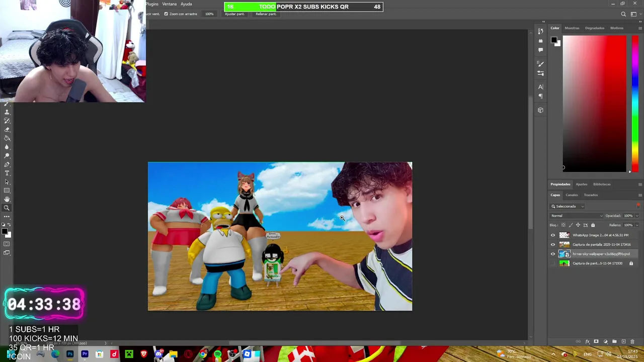Image resolution: width=644 pixels, height=362 pixels.
Task: Open Spotify from the taskbar
Action: point(217,354)
